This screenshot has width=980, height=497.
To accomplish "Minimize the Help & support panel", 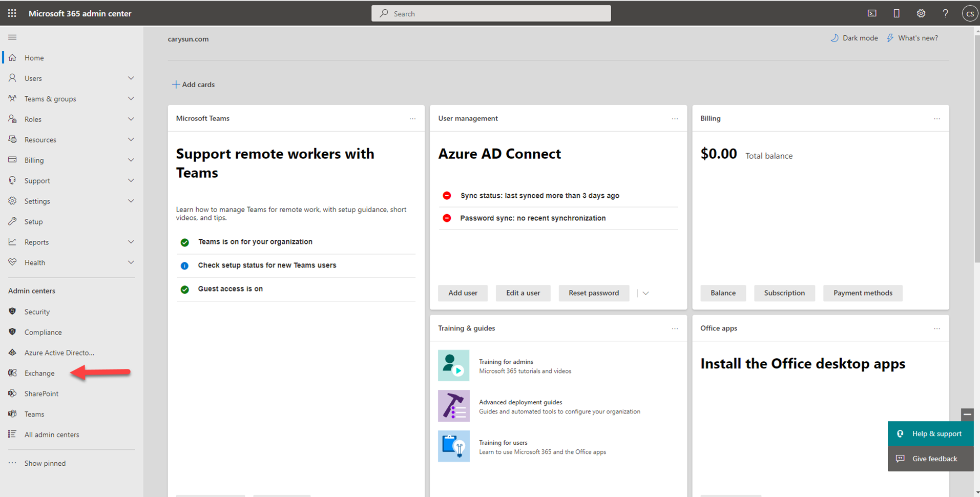I will pos(967,414).
